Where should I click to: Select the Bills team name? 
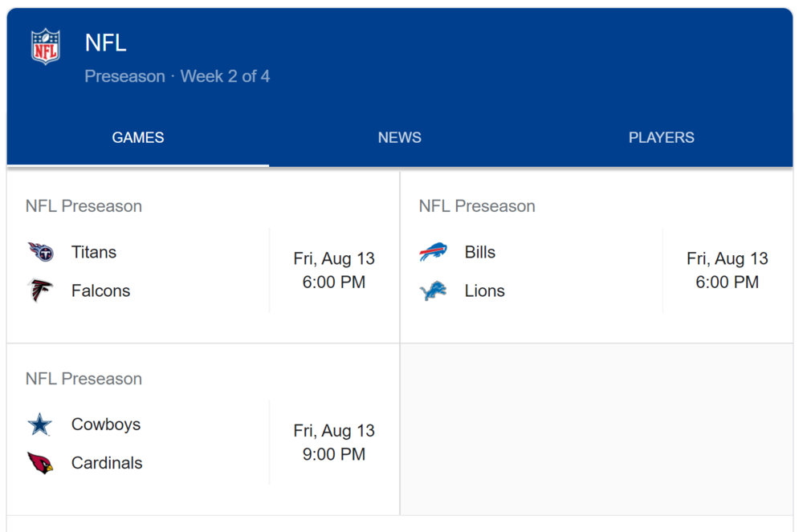point(480,252)
